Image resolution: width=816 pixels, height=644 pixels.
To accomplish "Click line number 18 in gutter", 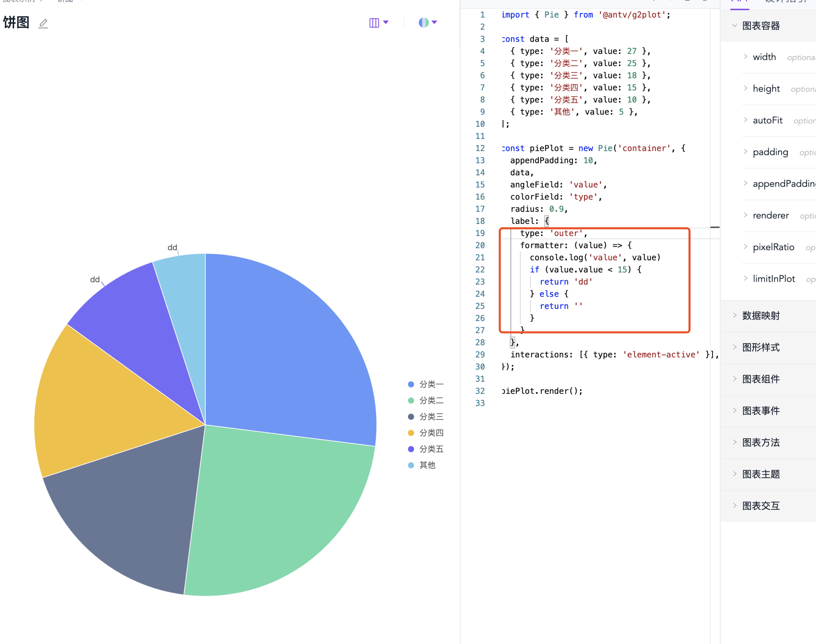I will coord(480,221).
